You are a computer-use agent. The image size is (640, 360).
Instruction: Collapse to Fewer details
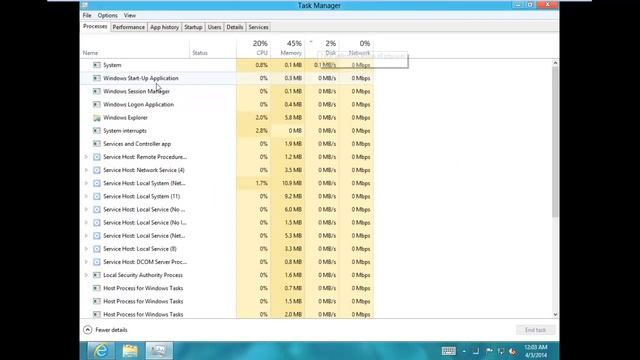coord(105,330)
